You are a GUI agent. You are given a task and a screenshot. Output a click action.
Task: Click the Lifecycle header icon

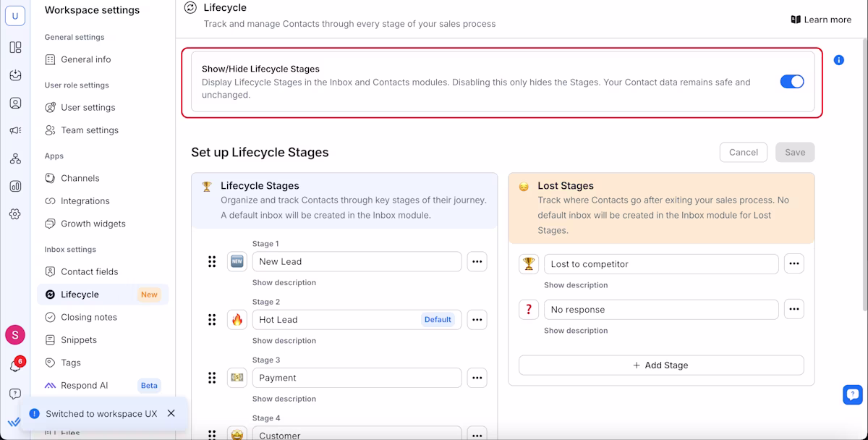[x=190, y=7]
